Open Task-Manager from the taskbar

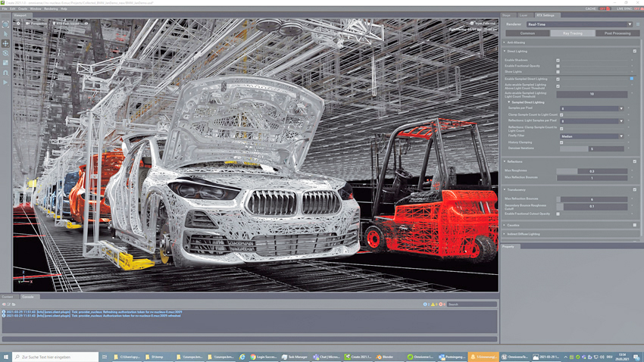[295, 357]
